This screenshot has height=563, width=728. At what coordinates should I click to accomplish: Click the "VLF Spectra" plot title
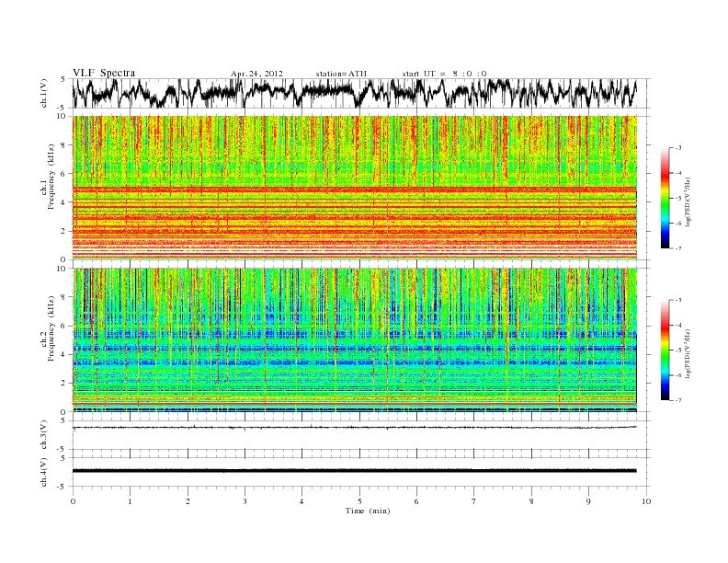tap(104, 73)
